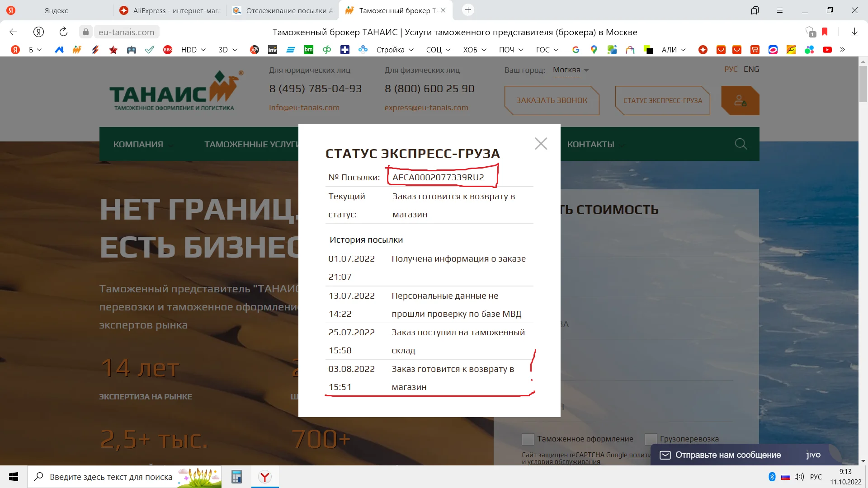Image resolution: width=868 pixels, height=488 pixels.
Task: Click the red bookmark flag icon
Action: (825, 32)
